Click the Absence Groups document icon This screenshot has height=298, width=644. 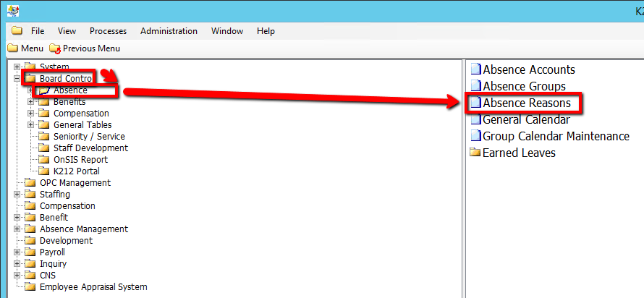[475, 86]
